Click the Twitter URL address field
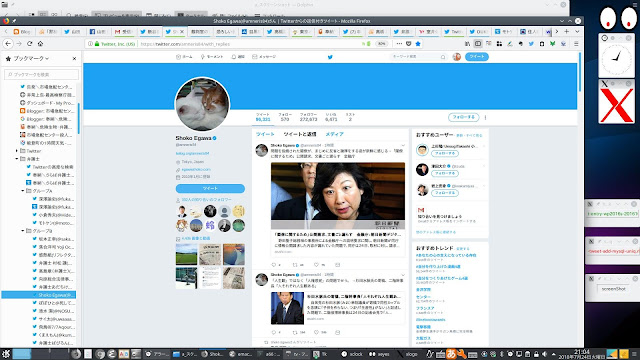Screen dimensions: 640x360 tap(249, 44)
